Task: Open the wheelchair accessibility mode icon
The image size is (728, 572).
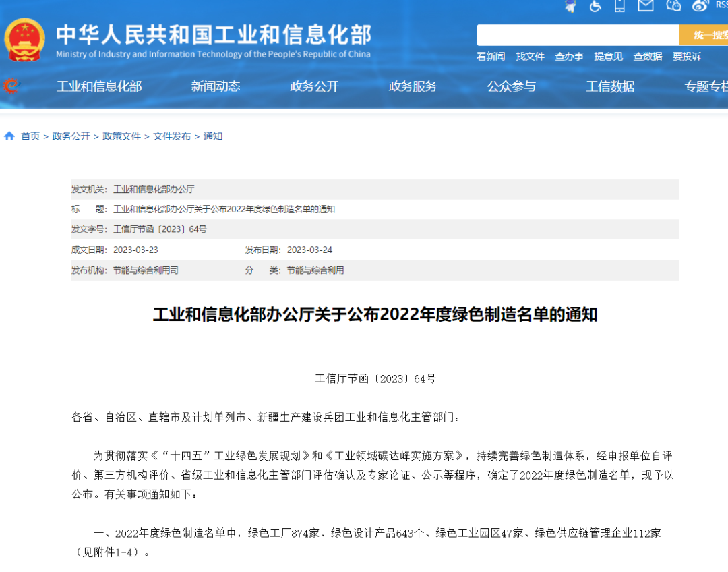Action: point(595,6)
